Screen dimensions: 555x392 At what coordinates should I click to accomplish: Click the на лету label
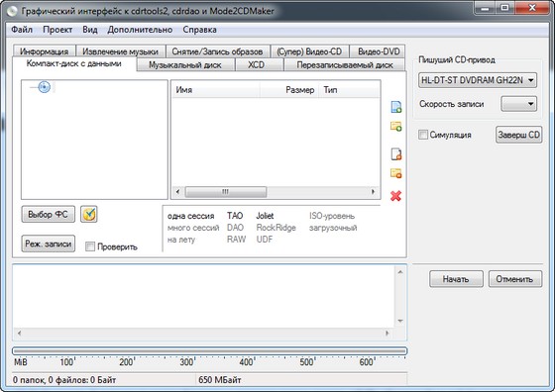(181, 240)
